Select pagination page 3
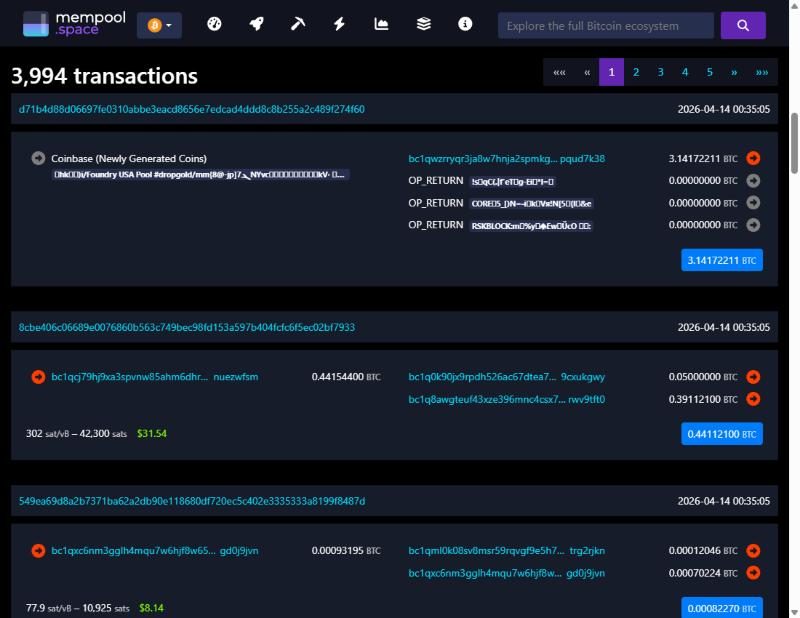Screen dimensions: 800x618 click(660, 72)
